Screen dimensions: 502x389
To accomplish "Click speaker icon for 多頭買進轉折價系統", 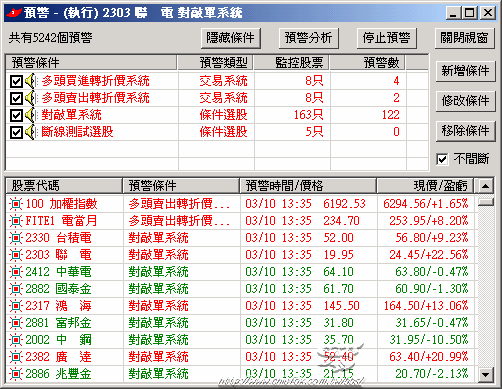I will click(x=31, y=81).
